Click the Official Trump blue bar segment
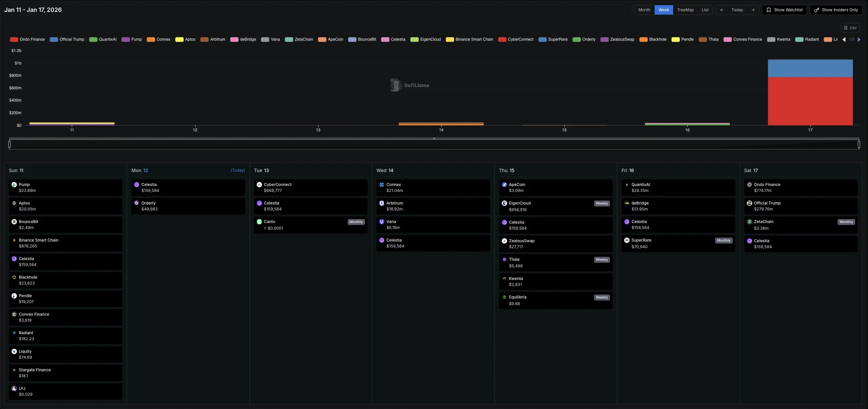 coord(810,68)
